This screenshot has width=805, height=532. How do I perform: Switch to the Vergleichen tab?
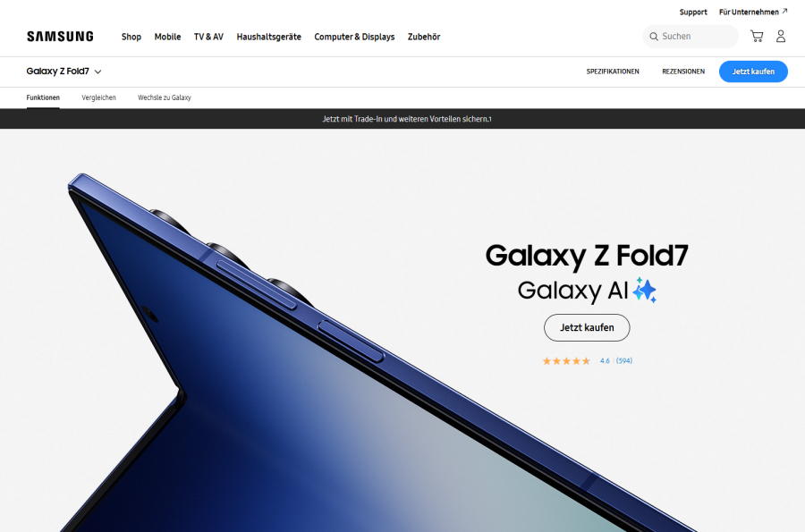[98, 97]
